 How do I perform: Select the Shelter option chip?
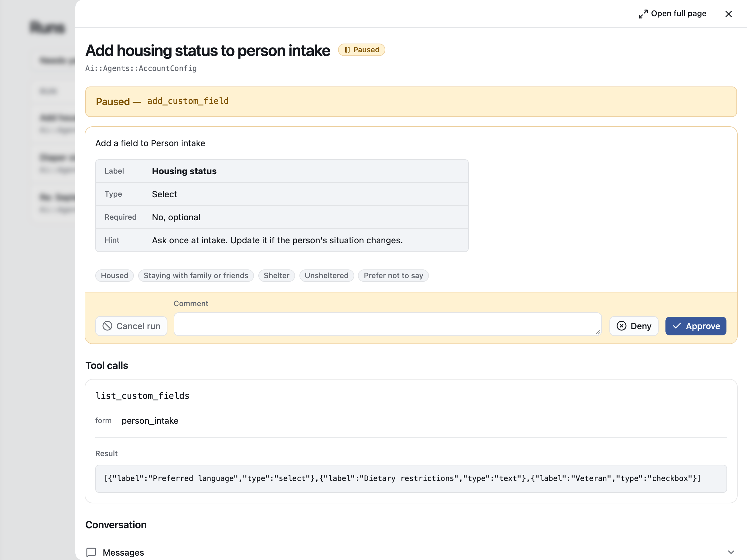point(276,275)
